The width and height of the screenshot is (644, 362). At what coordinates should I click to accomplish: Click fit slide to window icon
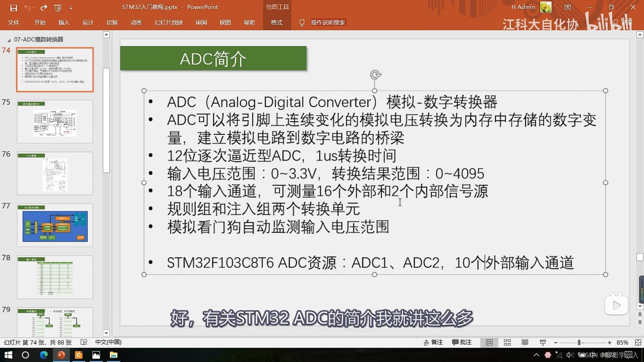(x=638, y=342)
